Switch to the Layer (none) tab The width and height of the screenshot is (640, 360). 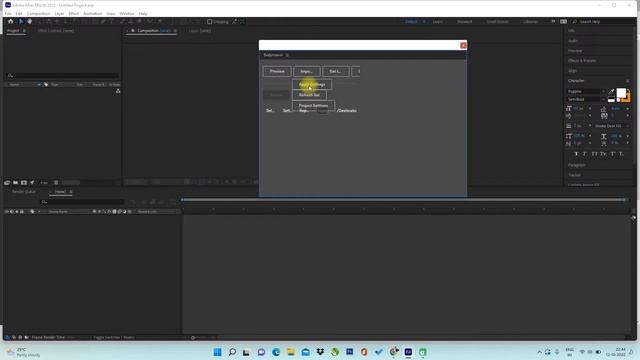200,31
